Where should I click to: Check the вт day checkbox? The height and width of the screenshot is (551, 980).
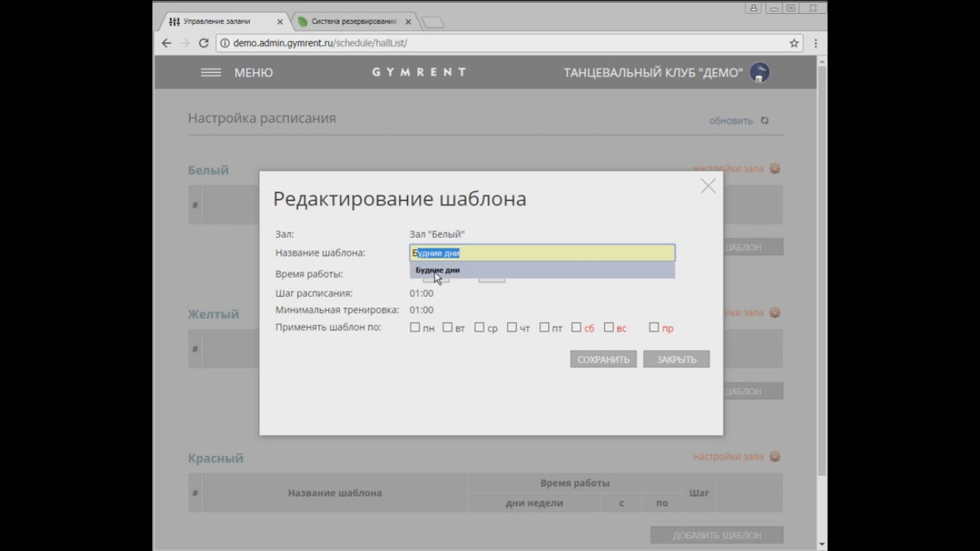click(447, 328)
